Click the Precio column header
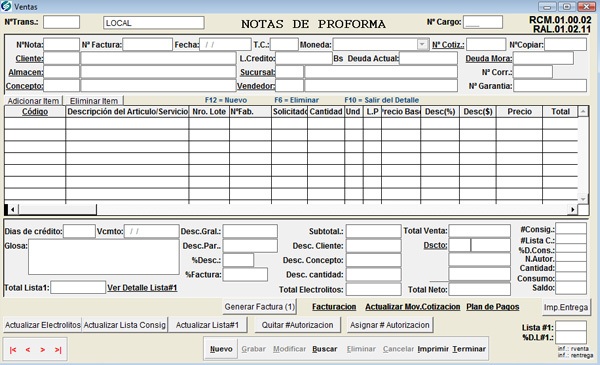 [x=519, y=112]
